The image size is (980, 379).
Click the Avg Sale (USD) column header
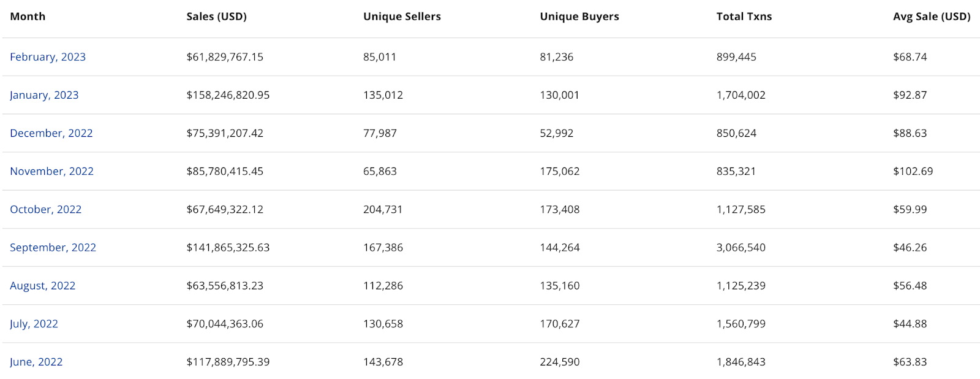931,17
